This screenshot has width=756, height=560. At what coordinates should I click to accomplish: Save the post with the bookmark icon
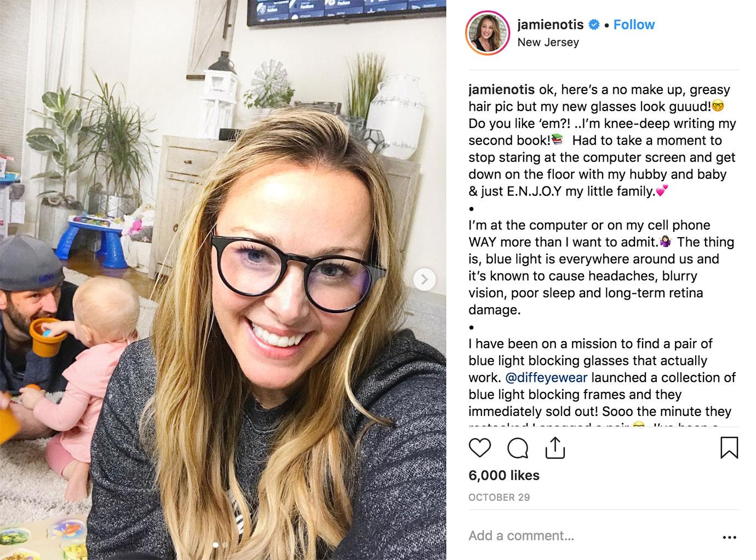point(729,447)
